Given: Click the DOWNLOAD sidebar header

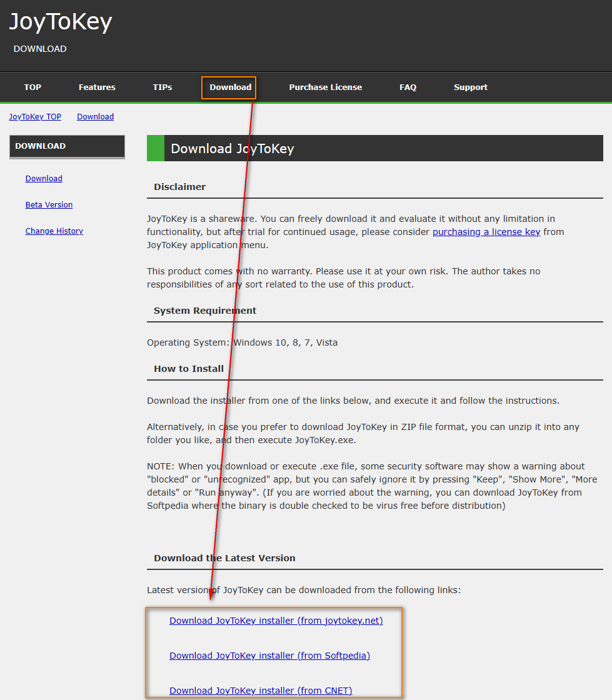Looking at the screenshot, I should [x=67, y=146].
